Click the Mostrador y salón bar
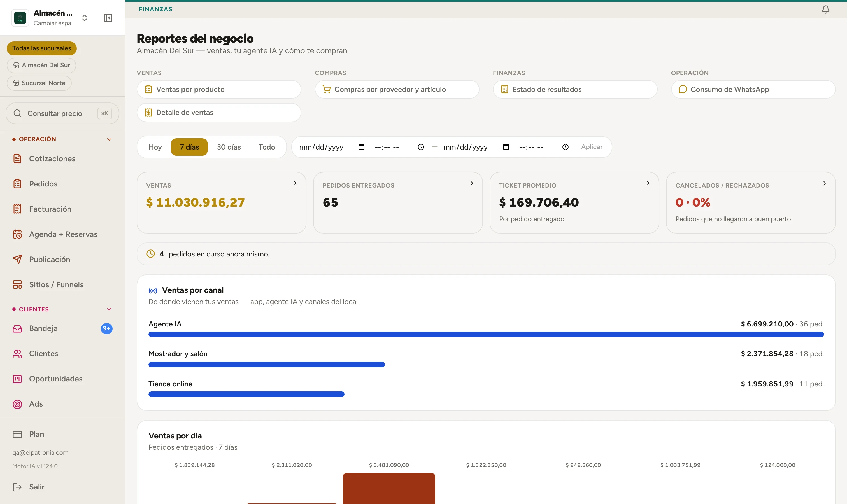This screenshot has width=847, height=504. (266, 364)
